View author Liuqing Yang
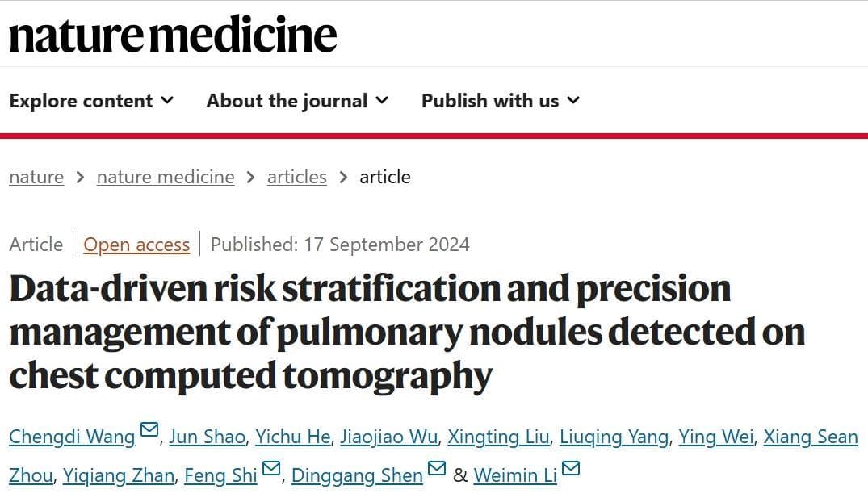This screenshot has height=502, width=868. tap(614, 437)
